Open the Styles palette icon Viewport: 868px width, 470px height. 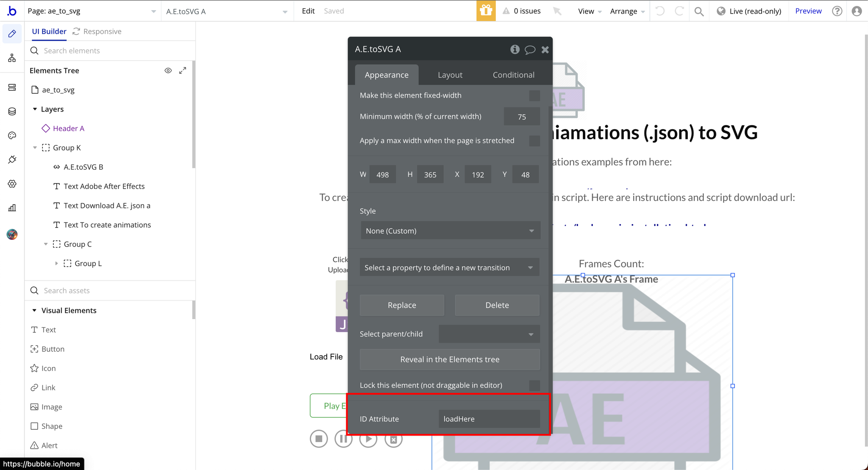[x=12, y=136]
